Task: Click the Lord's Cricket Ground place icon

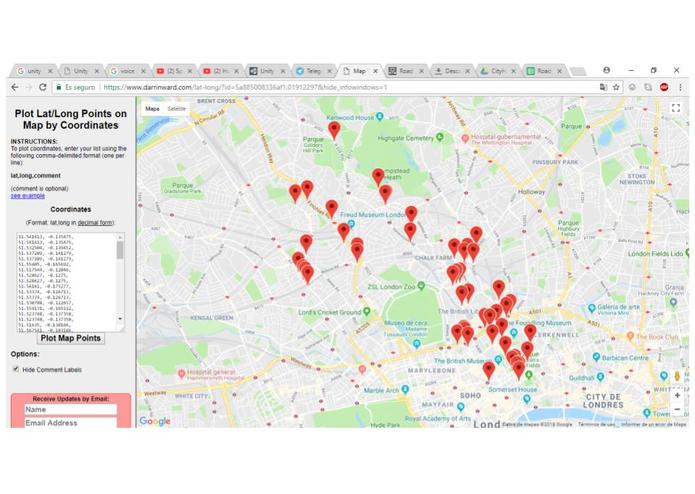Action: 367,311
